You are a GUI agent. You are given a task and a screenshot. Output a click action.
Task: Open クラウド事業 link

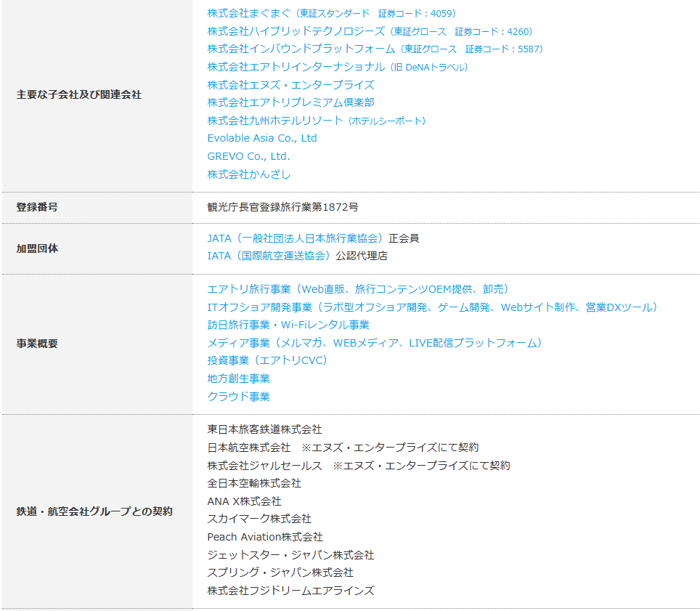point(239,397)
